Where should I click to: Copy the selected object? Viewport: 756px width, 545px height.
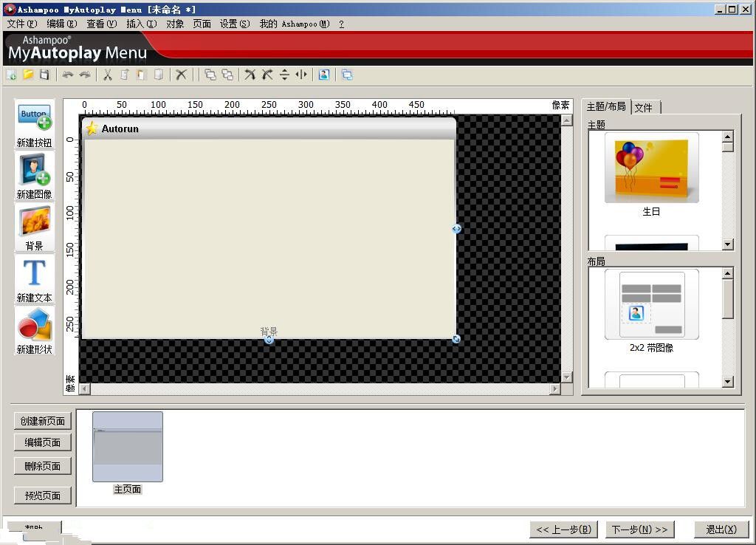[x=124, y=75]
